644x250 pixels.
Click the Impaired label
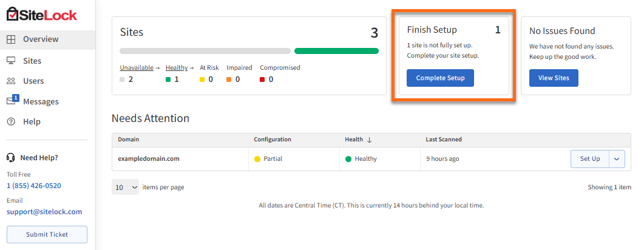[239, 68]
